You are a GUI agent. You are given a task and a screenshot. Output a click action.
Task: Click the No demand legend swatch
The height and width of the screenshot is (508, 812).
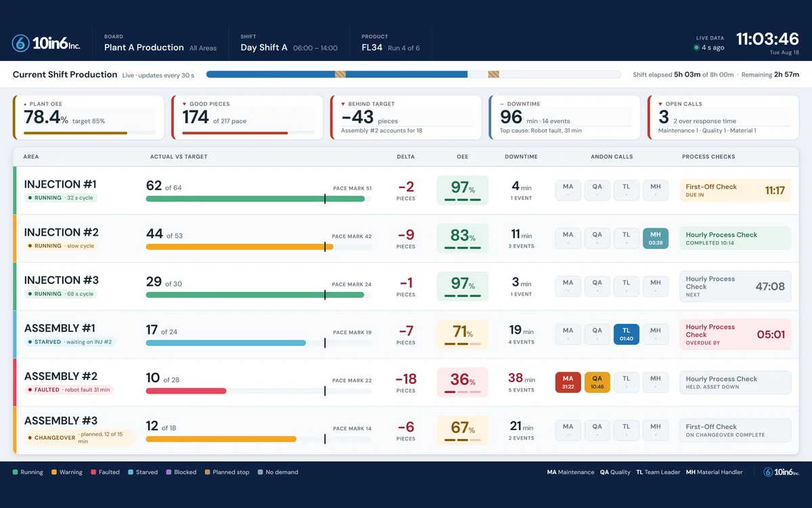261,472
